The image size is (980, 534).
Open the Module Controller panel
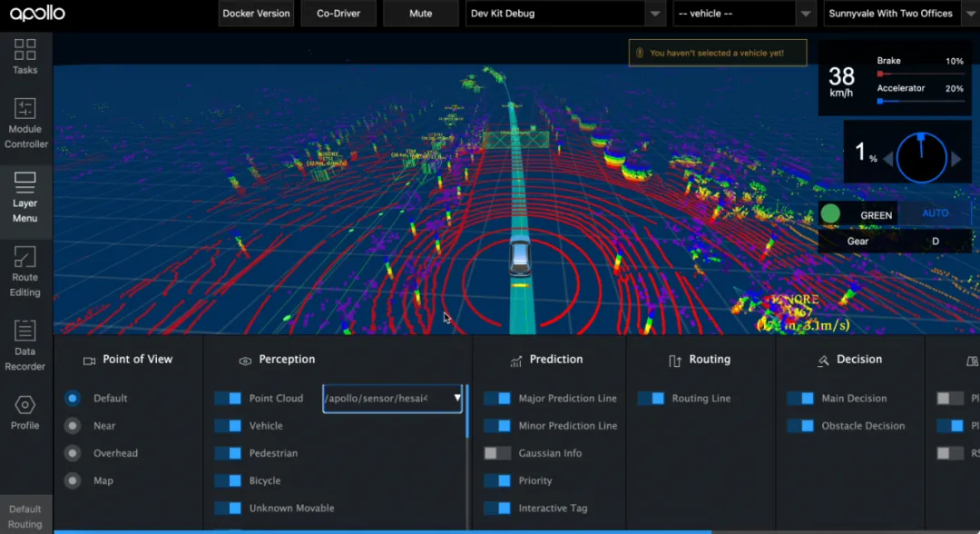click(x=25, y=124)
